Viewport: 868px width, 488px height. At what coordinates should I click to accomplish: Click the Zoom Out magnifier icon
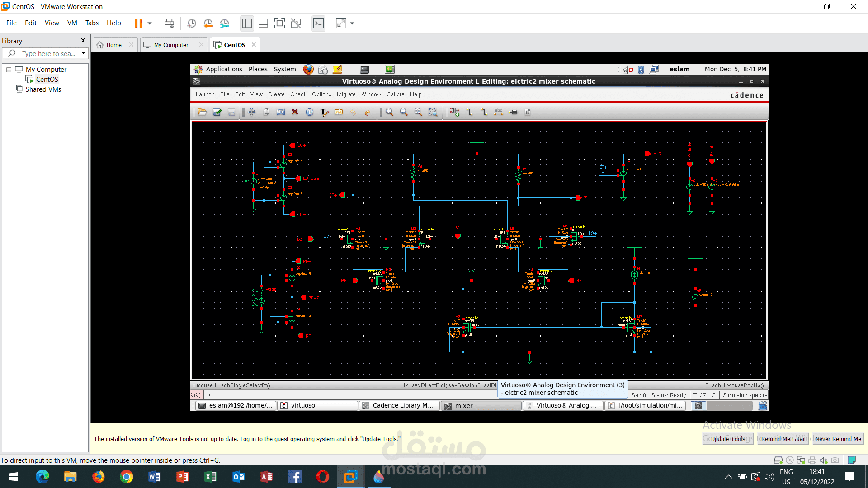click(x=404, y=112)
